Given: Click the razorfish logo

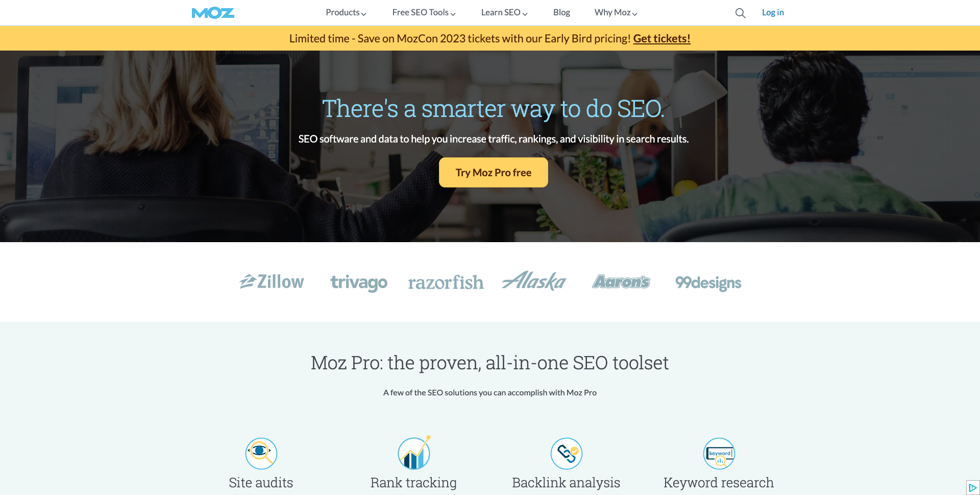Looking at the screenshot, I should coord(446,282).
